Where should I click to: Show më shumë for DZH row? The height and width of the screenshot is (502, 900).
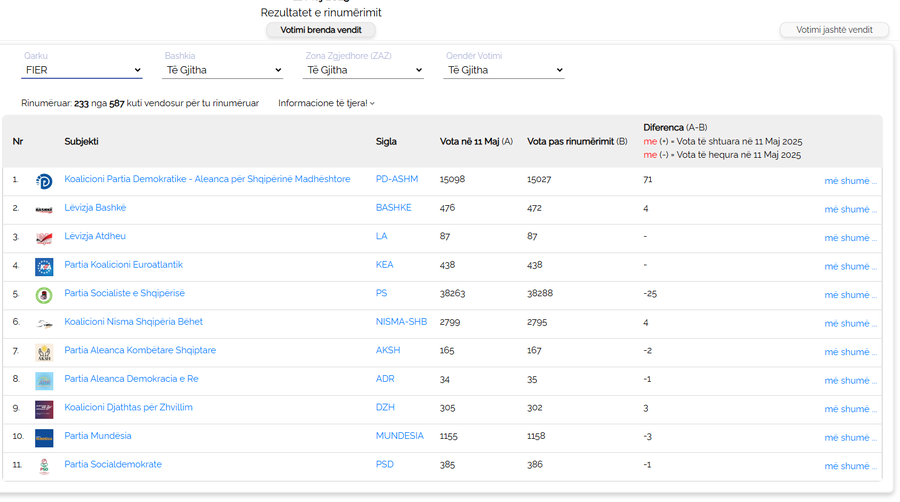pyautogui.click(x=851, y=409)
